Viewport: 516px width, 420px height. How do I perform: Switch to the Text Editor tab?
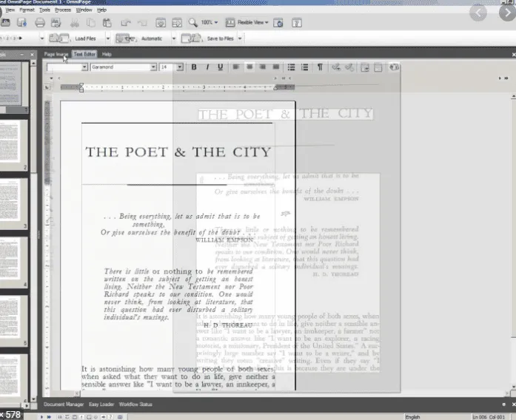(x=84, y=54)
